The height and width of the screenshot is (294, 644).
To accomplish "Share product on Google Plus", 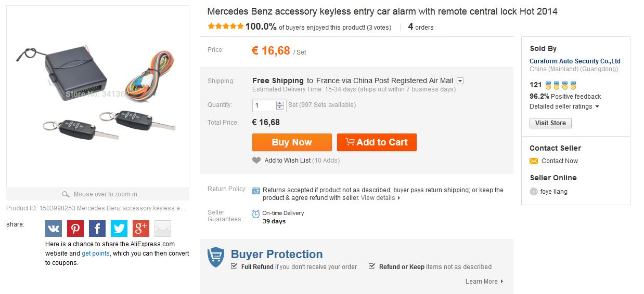I will (x=141, y=229).
